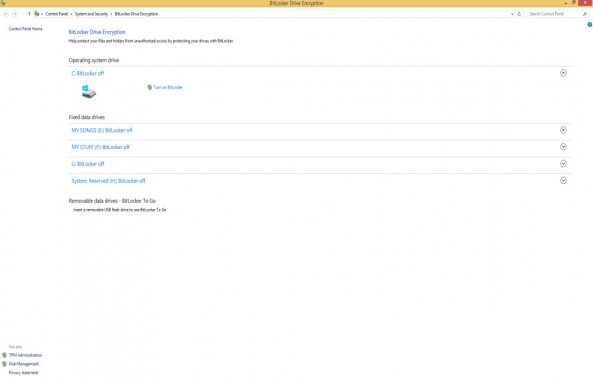Select System Reserved (H:) BitLocker off
The image size is (593, 380).
coord(108,181)
